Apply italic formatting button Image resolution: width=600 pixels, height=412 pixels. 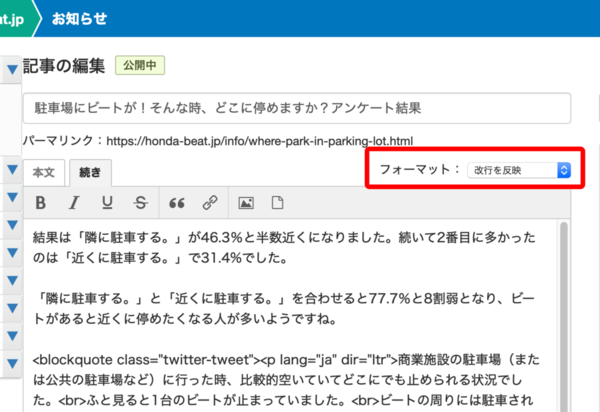point(74,203)
